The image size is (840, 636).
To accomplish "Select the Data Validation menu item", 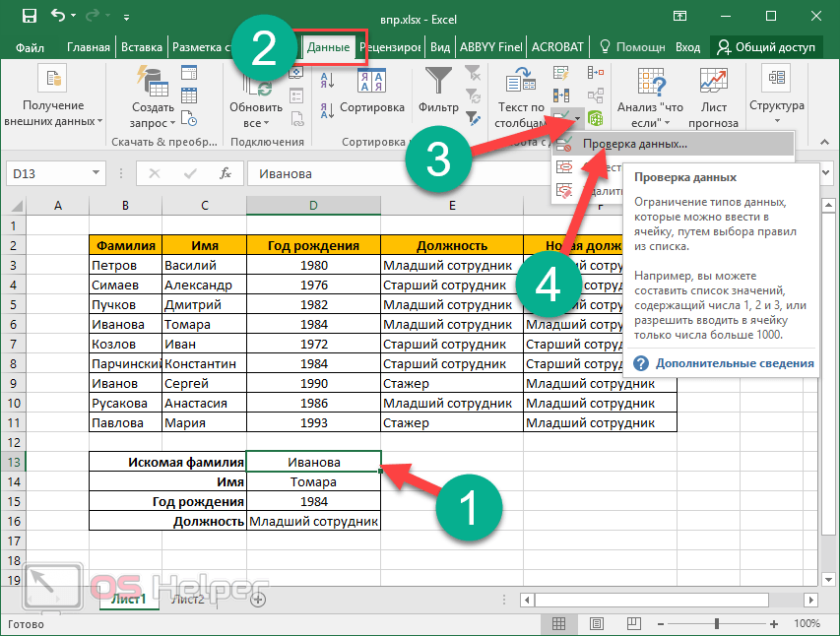I will pyautogui.click(x=633, y=144).
